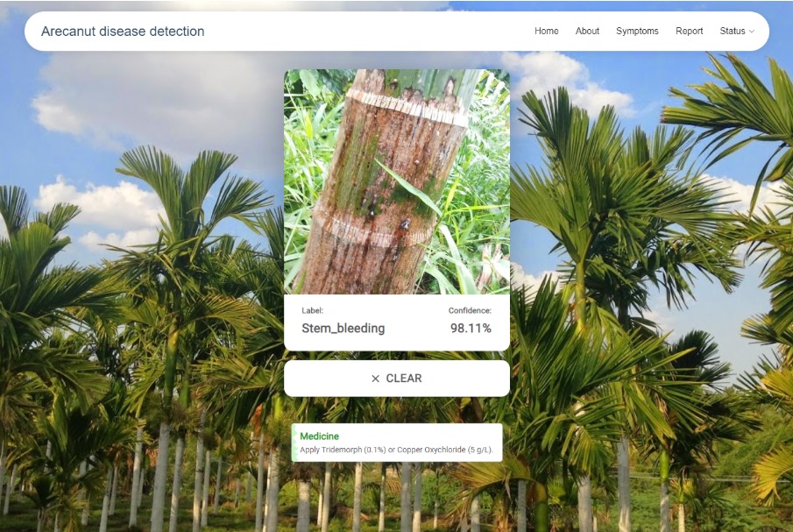Open the Home page link
The width and height of the screenshot is (793, 532).
[546, 31]
